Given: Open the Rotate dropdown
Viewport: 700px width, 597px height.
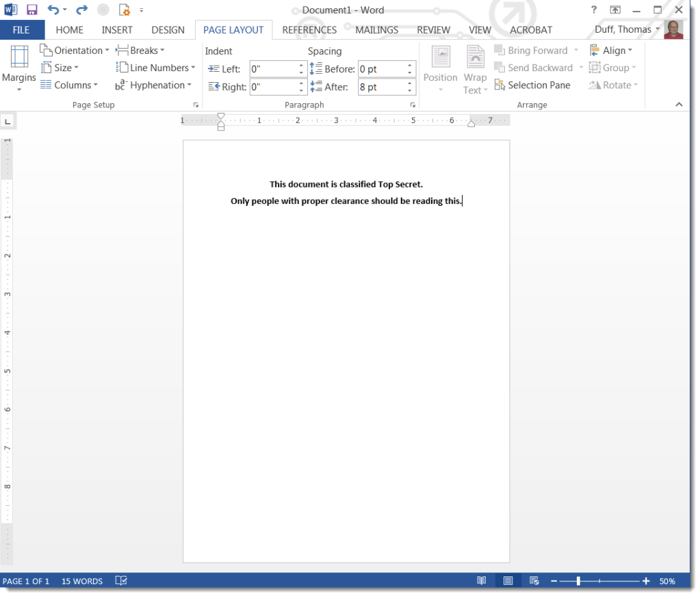Looking at the screenshot, I should [614, 85].
